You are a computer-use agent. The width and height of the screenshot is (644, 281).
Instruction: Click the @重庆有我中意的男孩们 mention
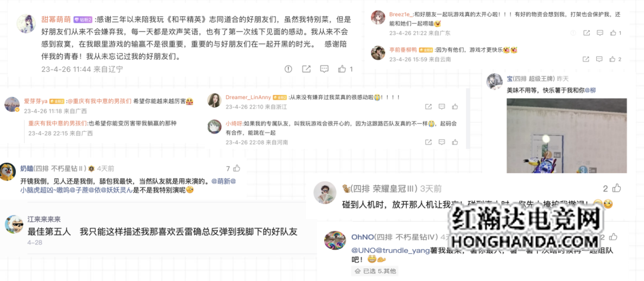(x=99, y=100)
